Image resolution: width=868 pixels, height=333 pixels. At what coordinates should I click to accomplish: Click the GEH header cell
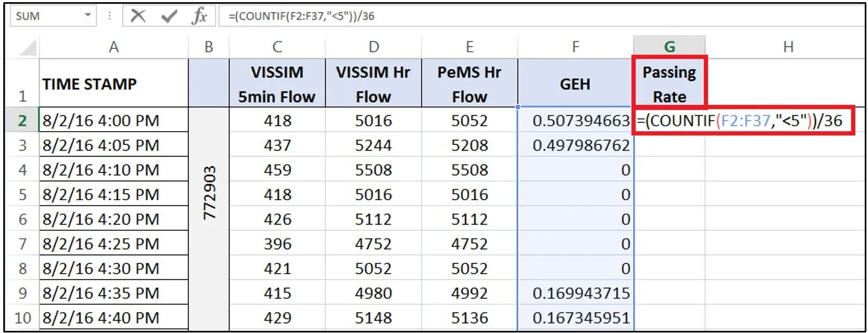tap(575, 83)
